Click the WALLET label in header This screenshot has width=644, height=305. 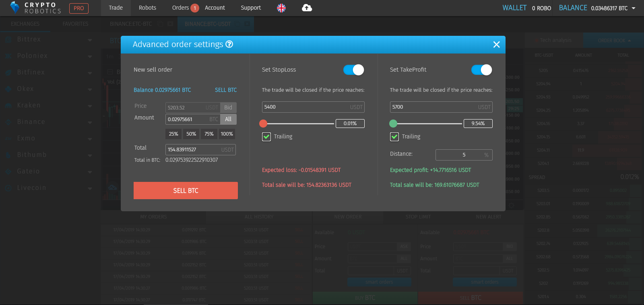[514, 8]
